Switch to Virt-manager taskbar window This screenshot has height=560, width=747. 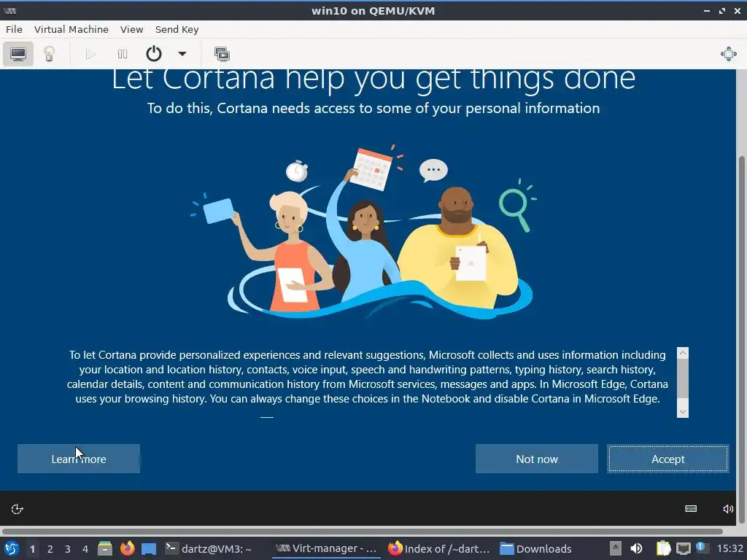point(327,548)
